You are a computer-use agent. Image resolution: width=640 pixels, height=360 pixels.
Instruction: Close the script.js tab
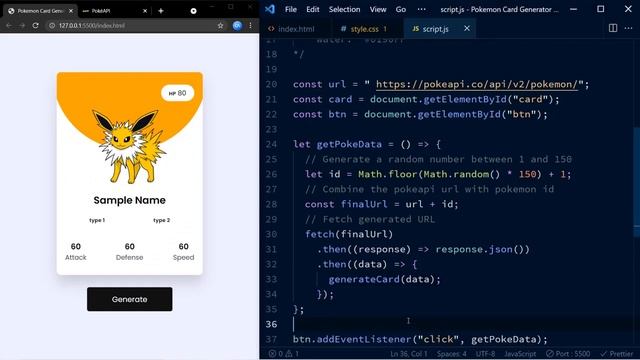pyautogui.click(x=467, y=28)
